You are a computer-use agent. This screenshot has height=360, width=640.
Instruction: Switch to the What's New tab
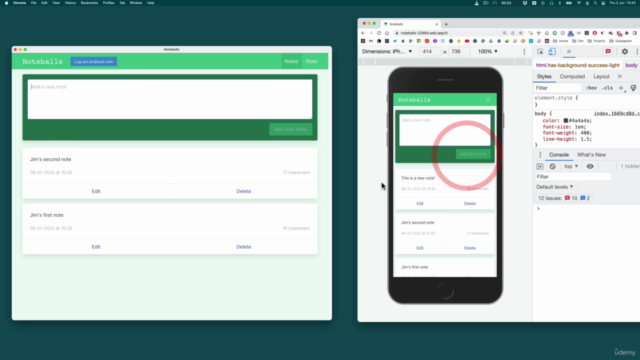pos(591,155)
